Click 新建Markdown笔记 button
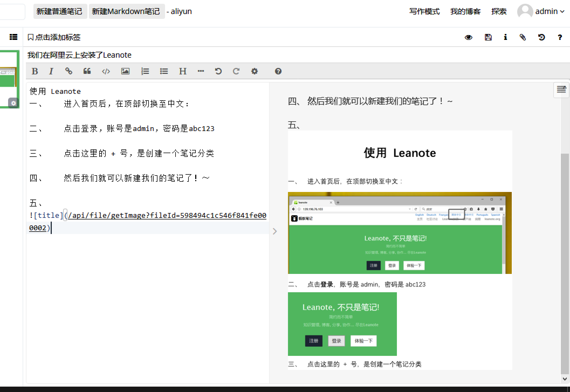Viewport: 570px width, 392px height. pos(126,11)
